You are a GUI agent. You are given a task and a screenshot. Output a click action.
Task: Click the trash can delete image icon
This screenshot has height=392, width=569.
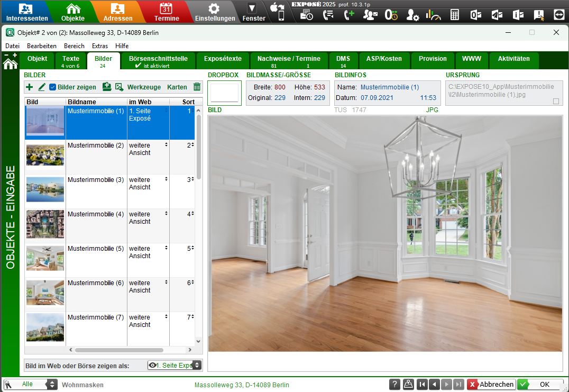[197, 87]
